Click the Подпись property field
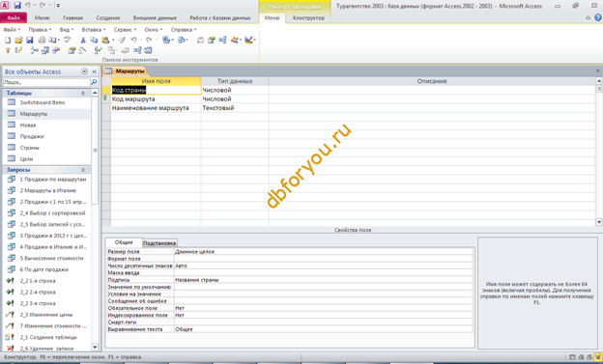Screen dimensions: 603x364 (323, 280)
